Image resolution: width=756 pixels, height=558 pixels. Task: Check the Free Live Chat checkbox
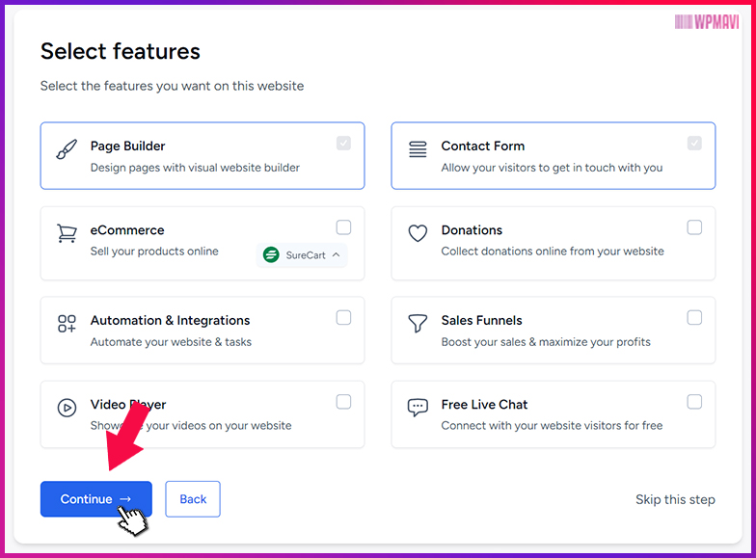[694, 401]
